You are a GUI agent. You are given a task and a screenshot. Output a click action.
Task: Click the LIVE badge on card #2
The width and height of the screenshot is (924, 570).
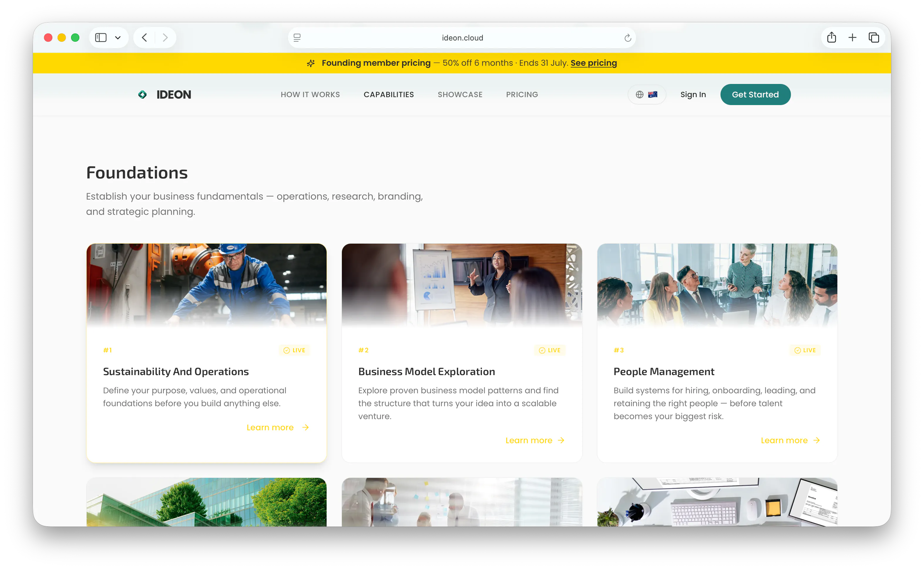click(x=550, y=350)
